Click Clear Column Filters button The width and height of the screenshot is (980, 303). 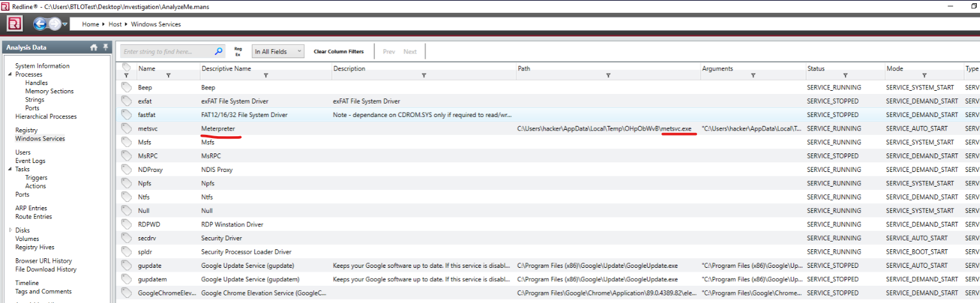pyautogui.click(x=338, y=52)
